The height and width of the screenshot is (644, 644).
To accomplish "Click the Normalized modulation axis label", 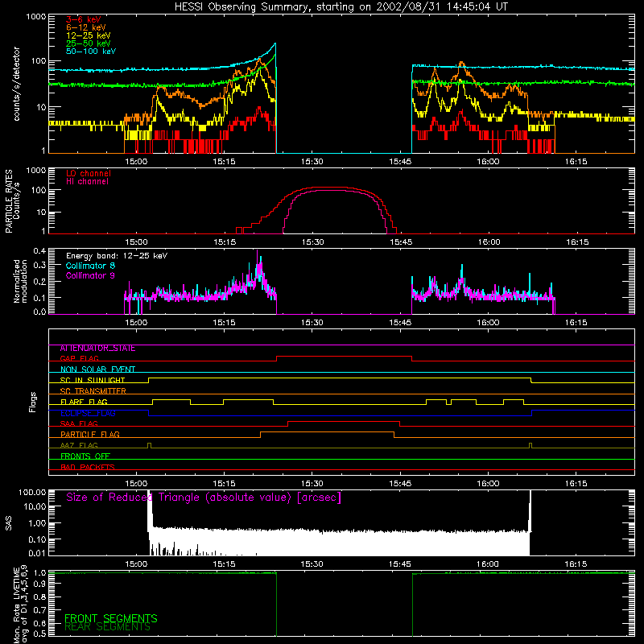I will click(21, 281).
